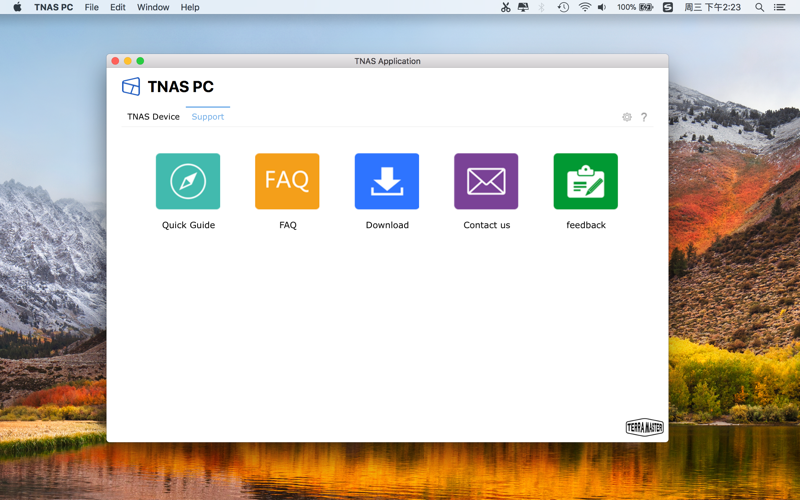Click the TerraMaster logo badge

click(644, 427)
